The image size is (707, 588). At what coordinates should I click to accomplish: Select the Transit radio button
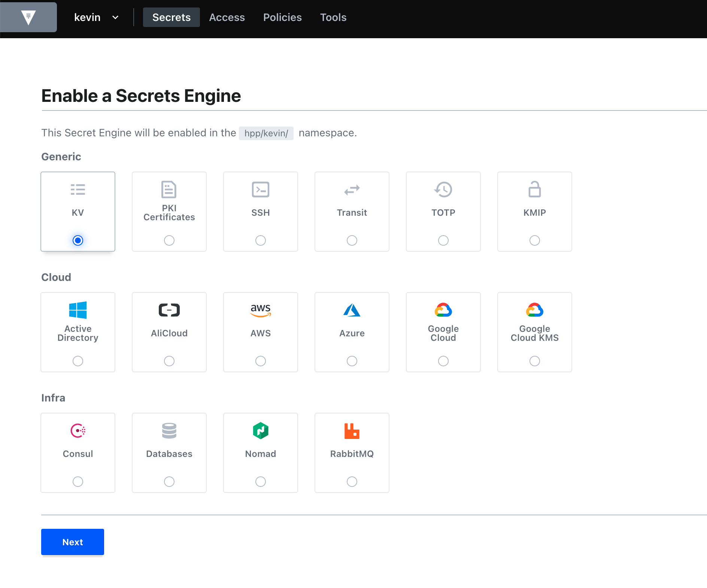click(x=352, y=240)
